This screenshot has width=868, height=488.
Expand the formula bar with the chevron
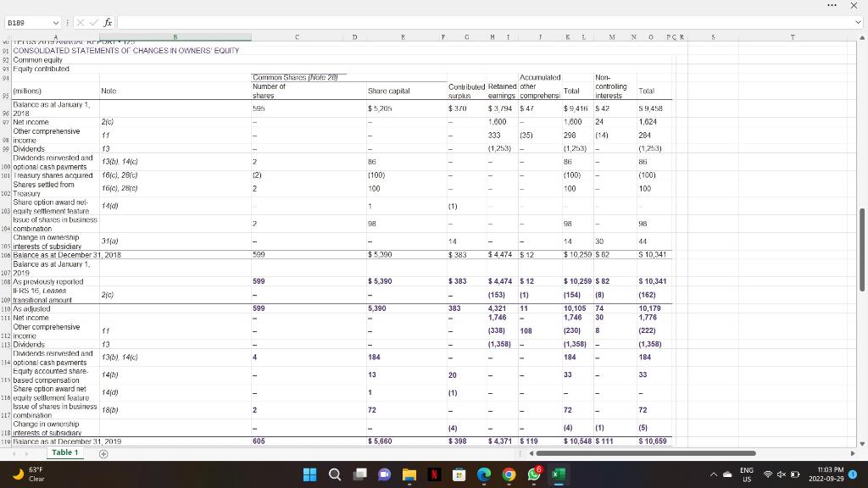pos(860,22)
